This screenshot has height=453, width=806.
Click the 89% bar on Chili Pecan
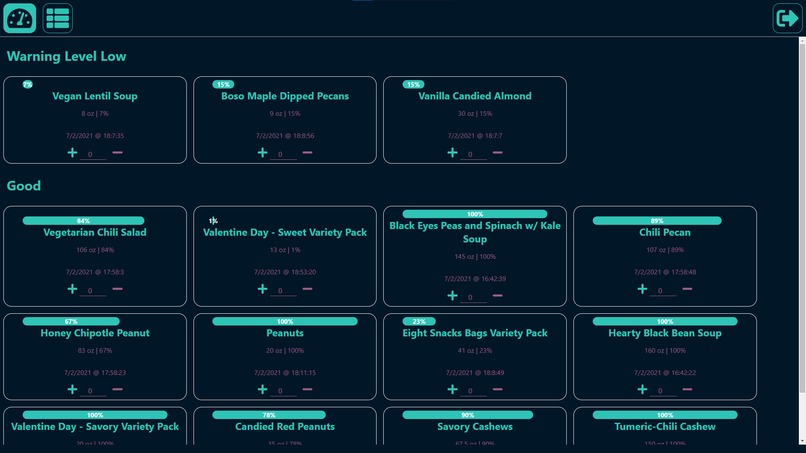pyautogui.click(x=657, y=221)
